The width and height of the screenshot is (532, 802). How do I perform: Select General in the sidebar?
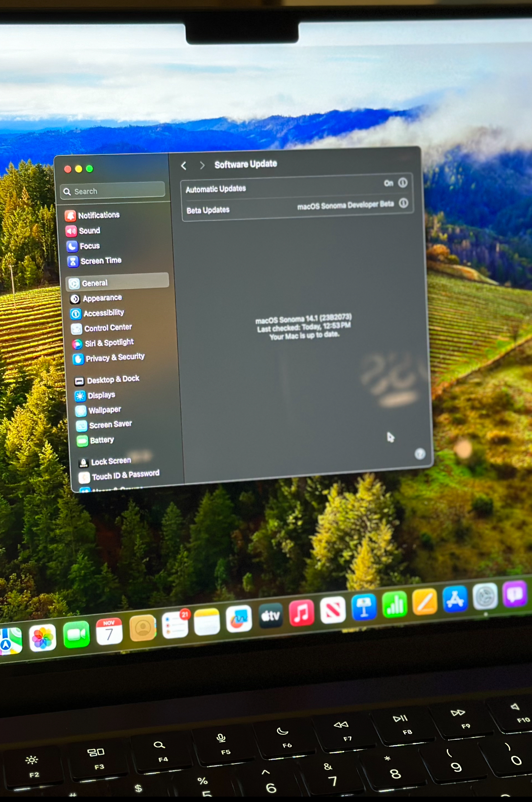[x=118, y=282]
